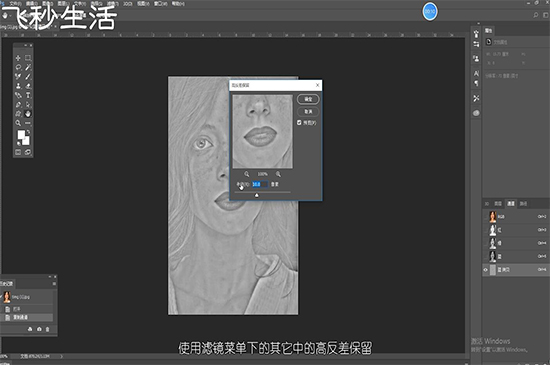This screenshot has width=550, height=365.
Task: Open the Hand tool preset dropdown
Action: click(x=11, y=16)
